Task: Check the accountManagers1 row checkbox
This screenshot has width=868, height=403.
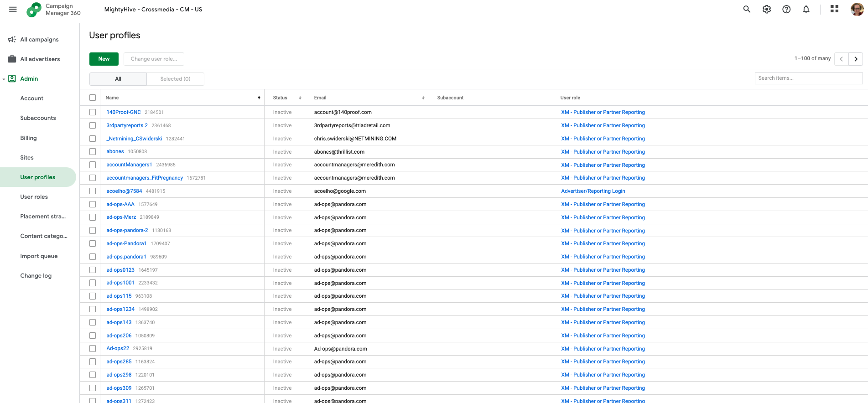Action: [x=93, y=165]
